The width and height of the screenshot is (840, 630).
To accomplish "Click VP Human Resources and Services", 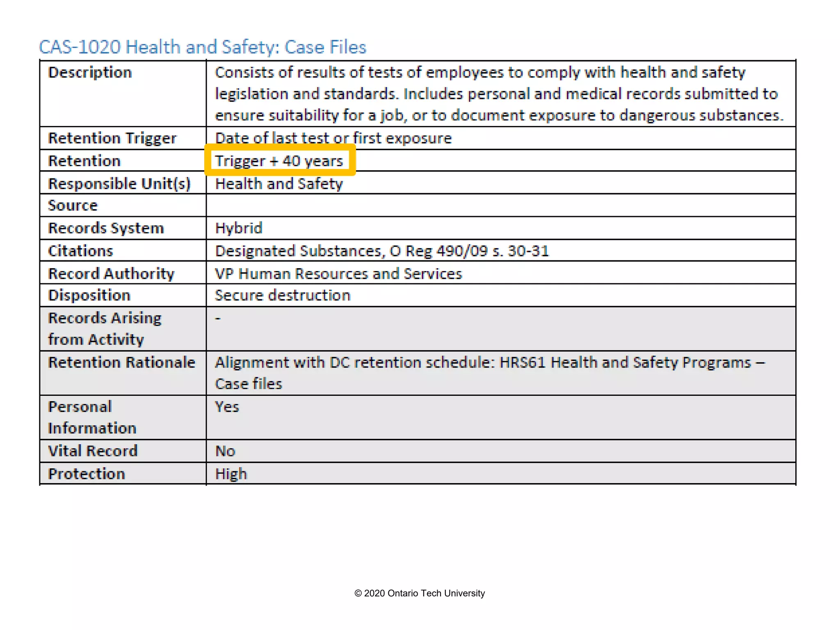I will 338,274.
